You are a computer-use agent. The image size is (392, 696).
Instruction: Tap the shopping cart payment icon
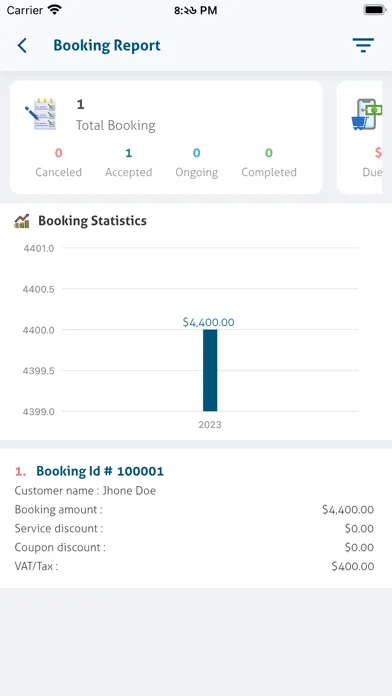367,114
